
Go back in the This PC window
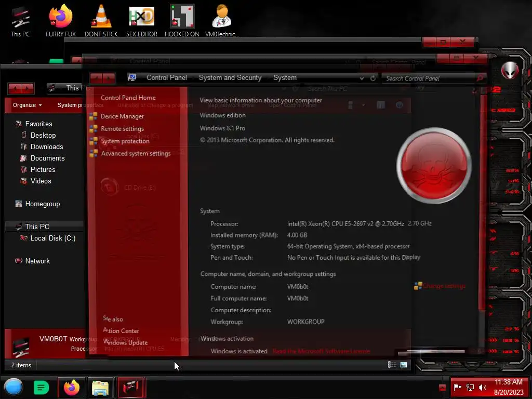(15, 88)
